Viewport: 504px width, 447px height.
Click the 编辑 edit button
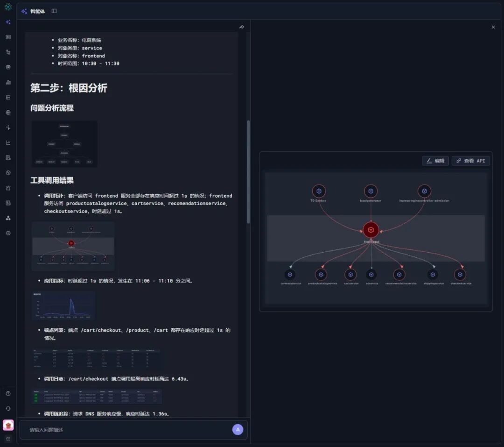[435, 161]
